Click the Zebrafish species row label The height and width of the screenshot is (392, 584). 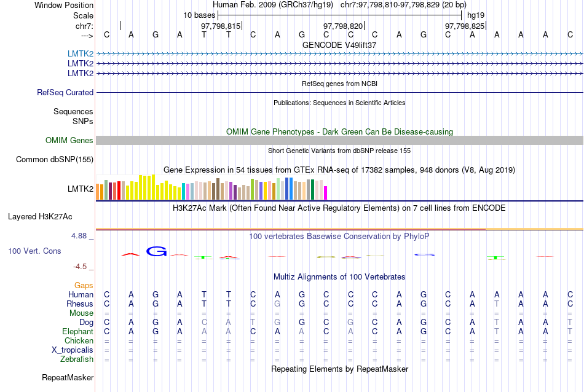click(77, 359)
